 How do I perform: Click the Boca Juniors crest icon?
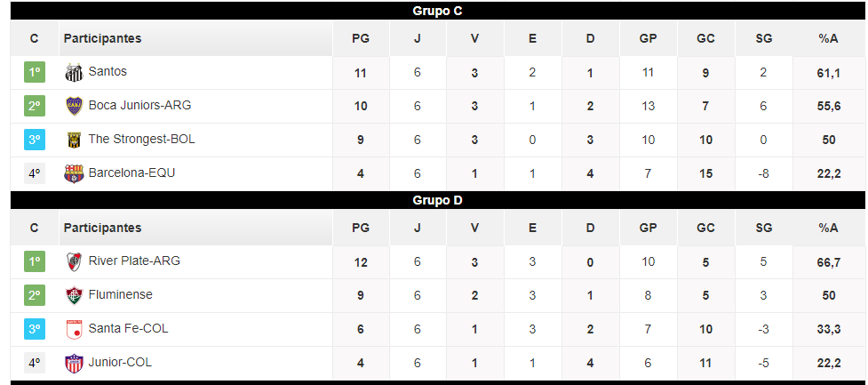74,106
